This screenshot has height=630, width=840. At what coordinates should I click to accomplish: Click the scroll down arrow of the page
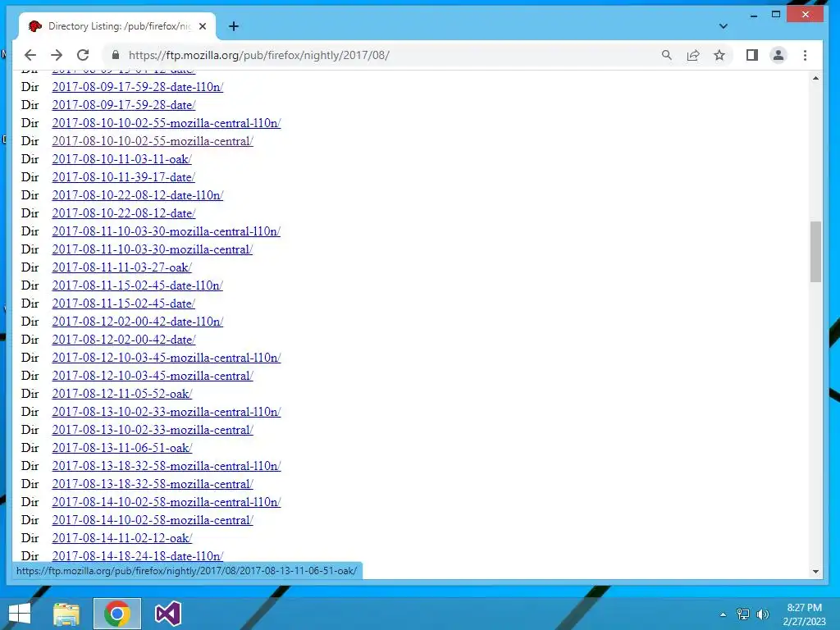tap(815, 572)
